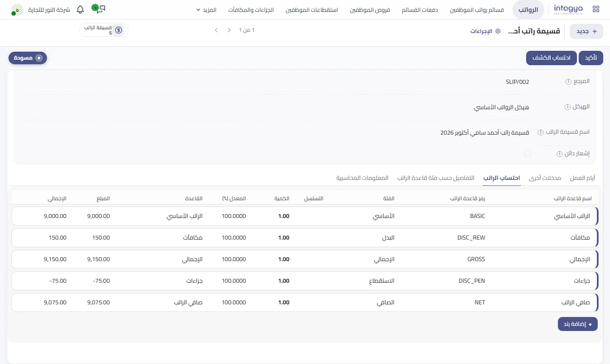Screen dimensions: 610x364
Task: Expand the المزيد menu dropdown
Action: click(206, 10)
